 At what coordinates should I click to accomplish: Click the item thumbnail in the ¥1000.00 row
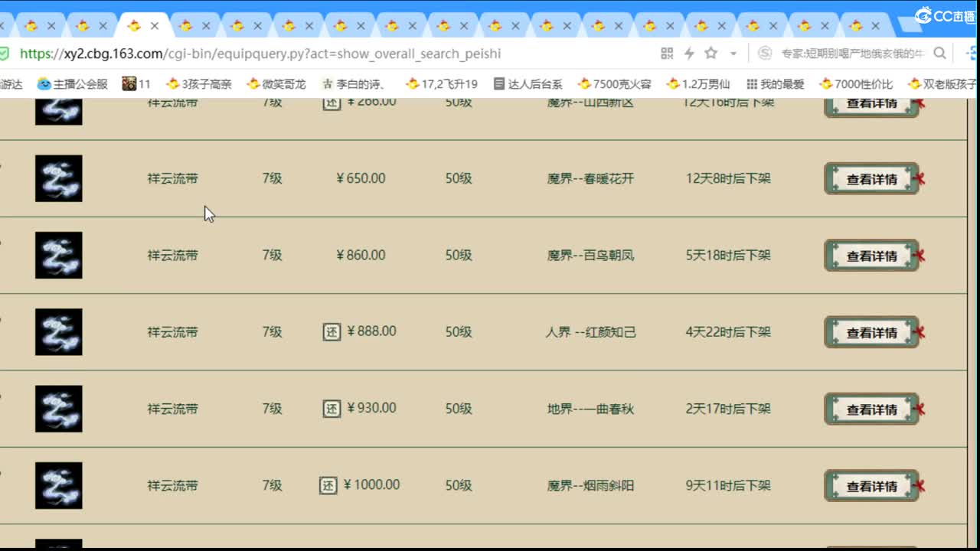(x=59, y=485)
